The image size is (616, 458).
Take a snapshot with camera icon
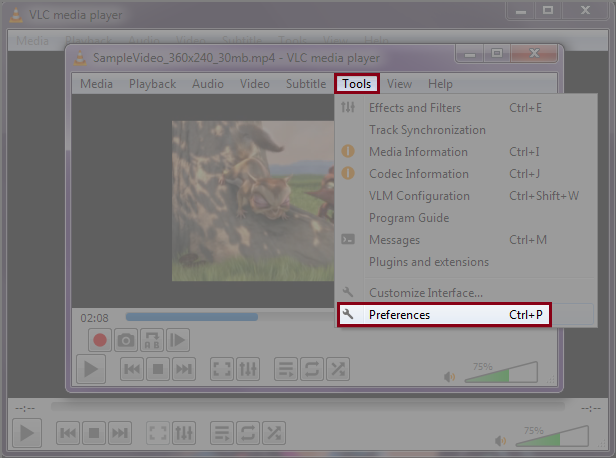coord(126,340)
